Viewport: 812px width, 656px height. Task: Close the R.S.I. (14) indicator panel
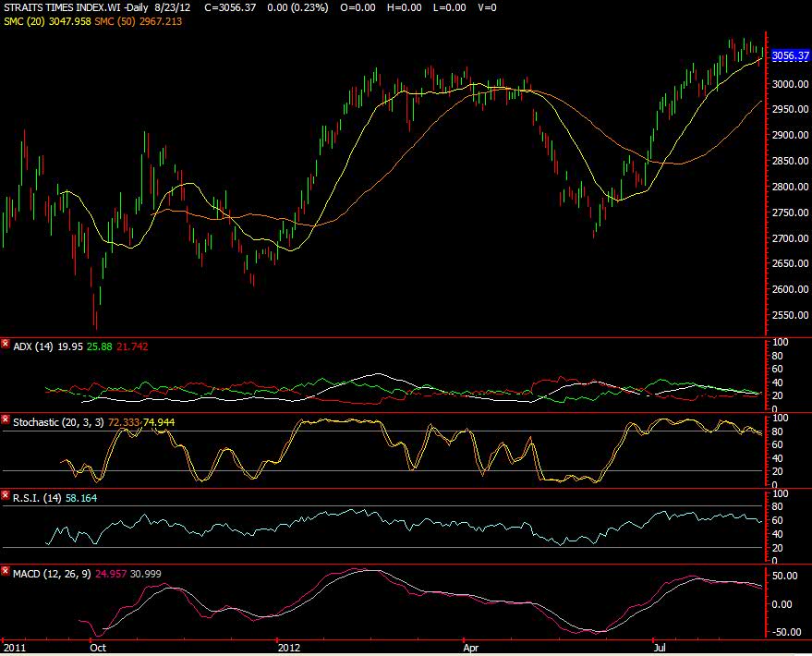coord(6,495)
